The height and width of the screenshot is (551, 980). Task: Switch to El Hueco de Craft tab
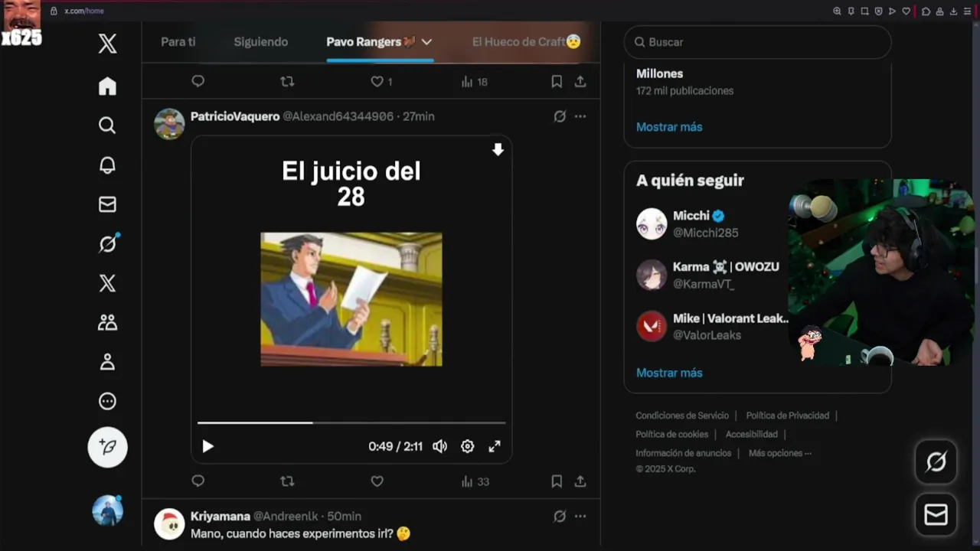coord(526,42)
